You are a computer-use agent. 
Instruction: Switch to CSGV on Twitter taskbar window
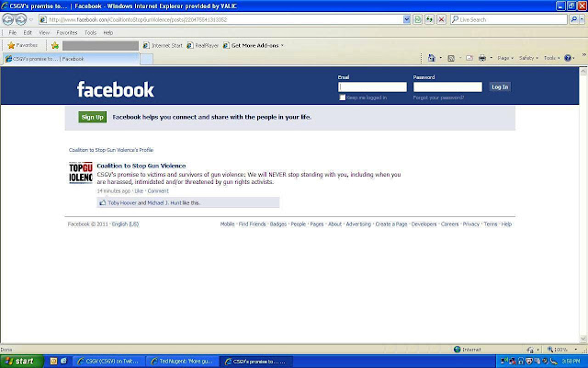[x=107, y=362]
